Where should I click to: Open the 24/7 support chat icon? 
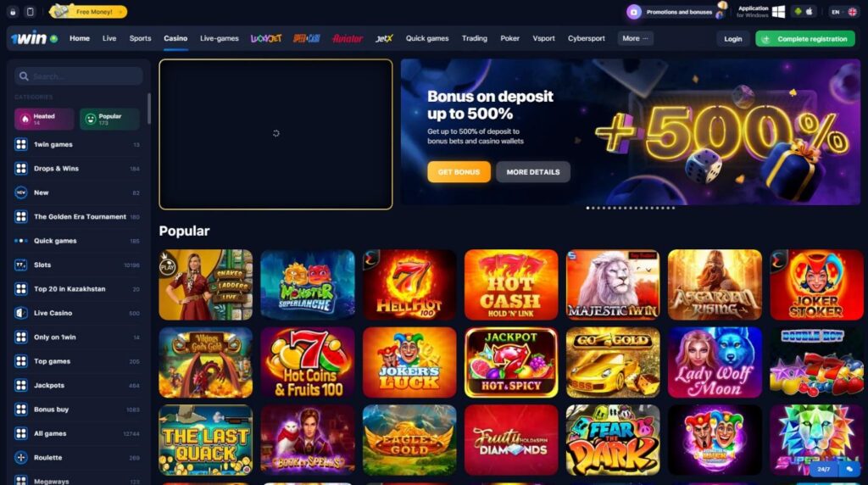849,469
